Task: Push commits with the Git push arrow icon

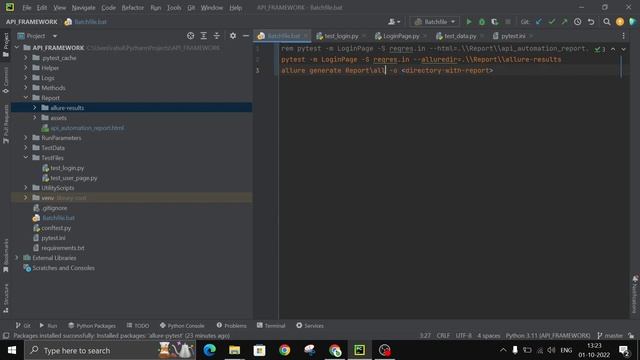Action: [564, 22]
